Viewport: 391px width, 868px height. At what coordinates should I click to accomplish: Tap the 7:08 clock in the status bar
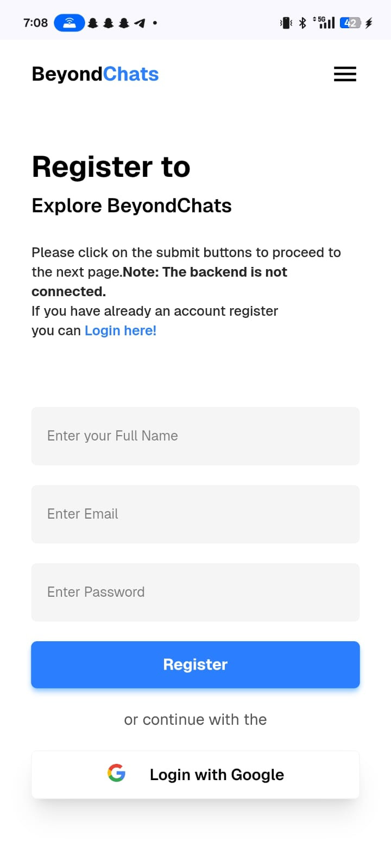tap(35, 23)
